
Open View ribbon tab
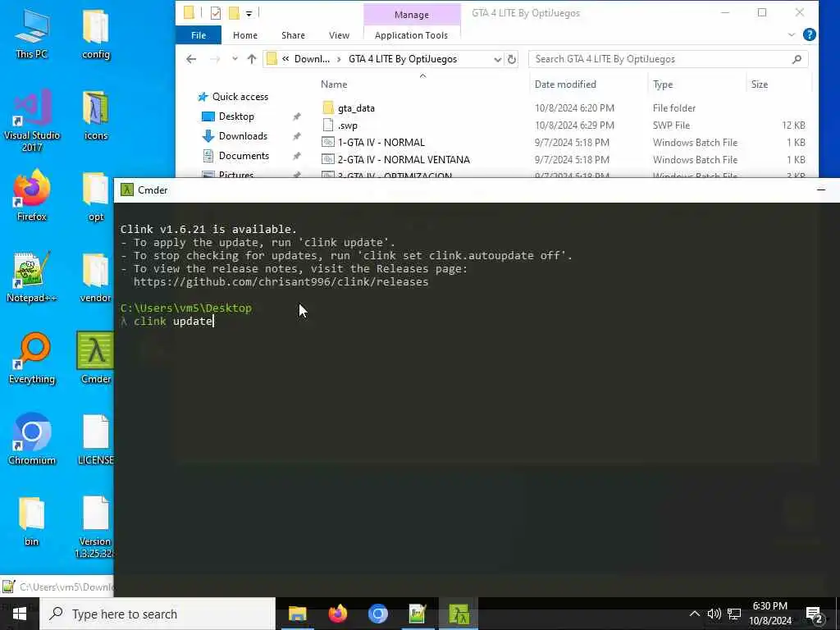[339, 35]
